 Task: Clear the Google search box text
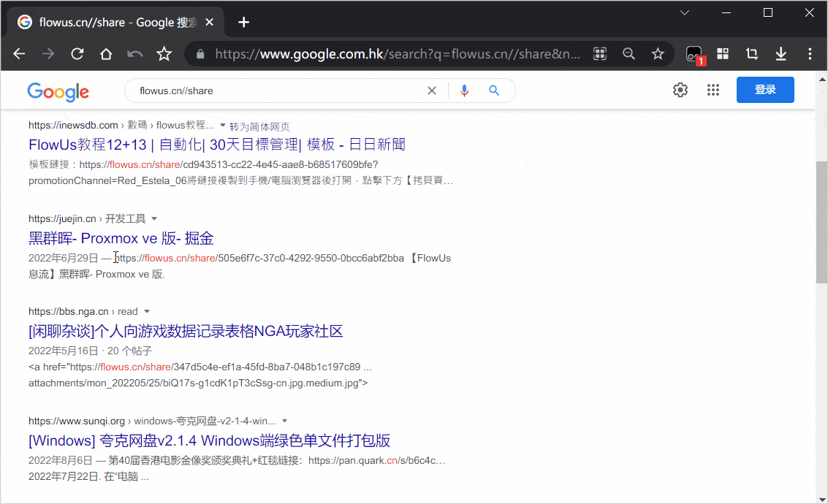click(432, 91)
